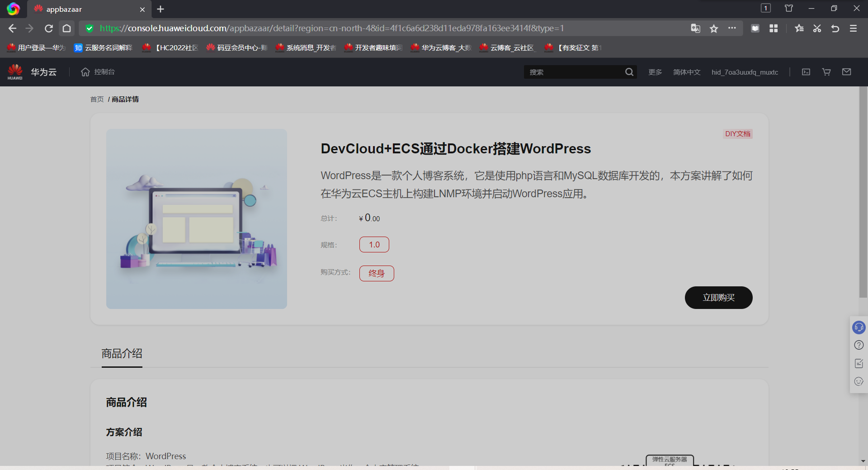The image size is (868, 470).
Task: Open the browser main menu
Action: pyautogui.click(x=853, y=28)
